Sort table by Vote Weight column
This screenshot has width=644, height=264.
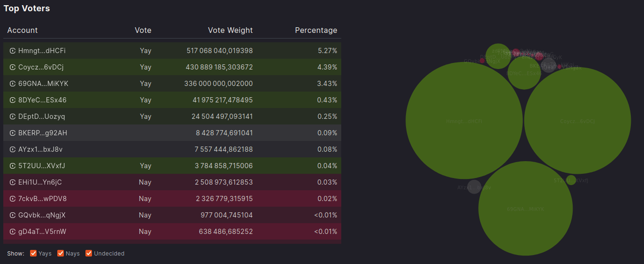pos(230,30)
